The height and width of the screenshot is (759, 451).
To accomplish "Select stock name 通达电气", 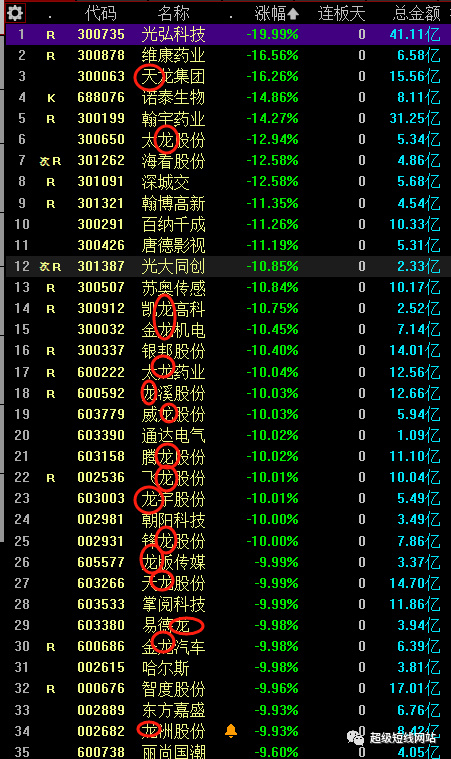I will coord(173,435).
